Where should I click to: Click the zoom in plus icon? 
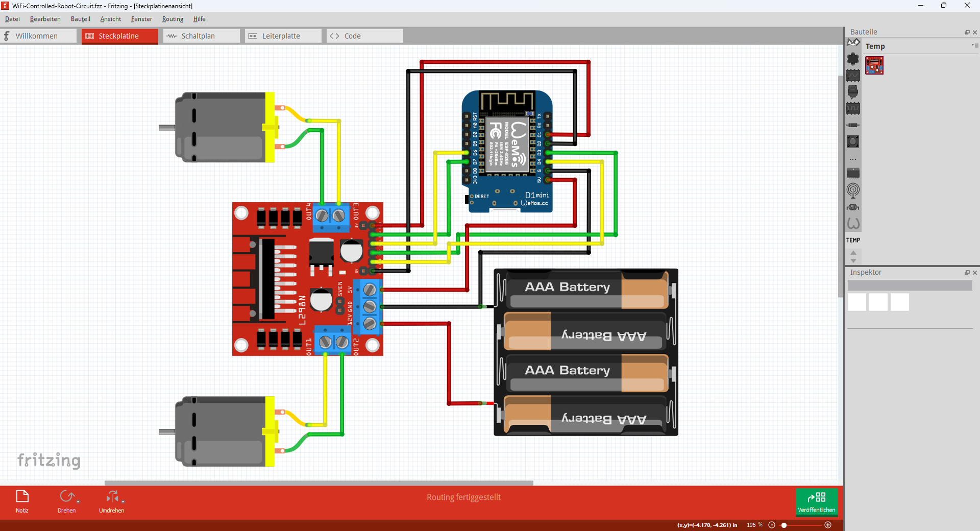click(x=828, y=525)
